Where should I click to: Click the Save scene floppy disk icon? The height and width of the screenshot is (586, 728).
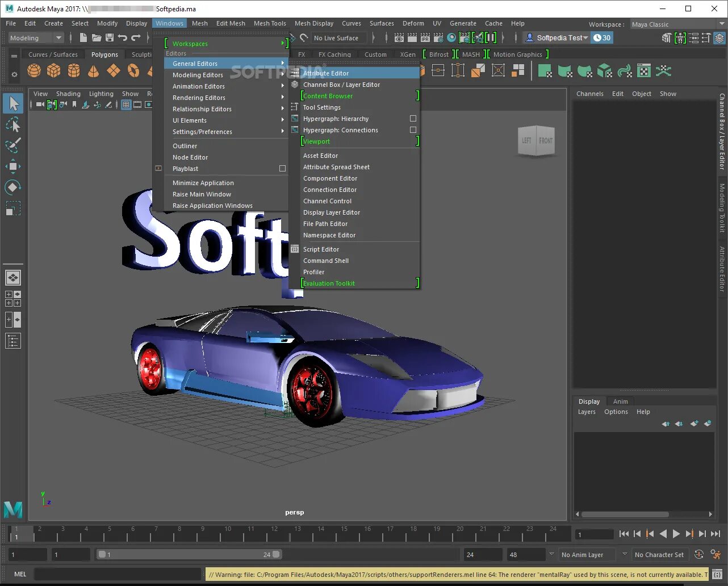[110, 38]
